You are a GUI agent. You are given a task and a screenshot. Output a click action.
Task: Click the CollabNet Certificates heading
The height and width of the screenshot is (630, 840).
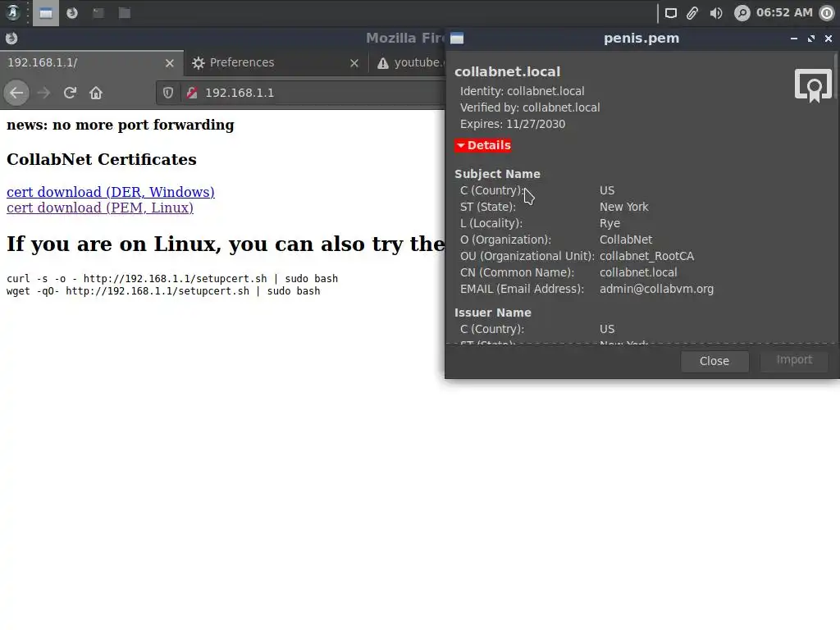101,159
